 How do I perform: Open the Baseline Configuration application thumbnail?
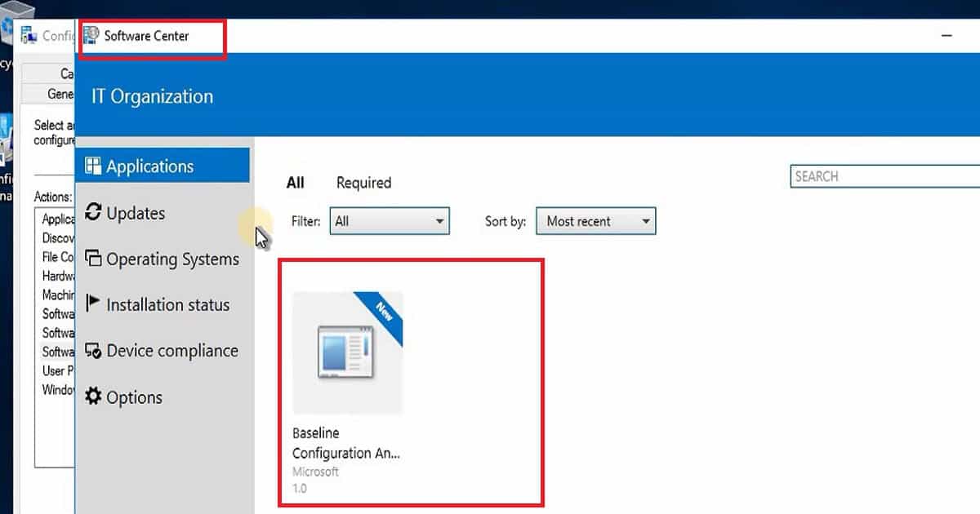[x=347, y=352]
